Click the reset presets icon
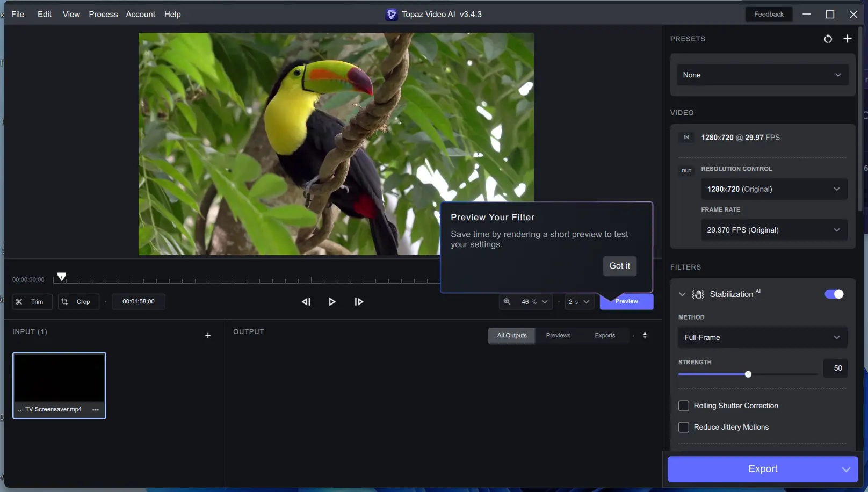This screenshot has height=492, width=868. (x=828, y=39)
